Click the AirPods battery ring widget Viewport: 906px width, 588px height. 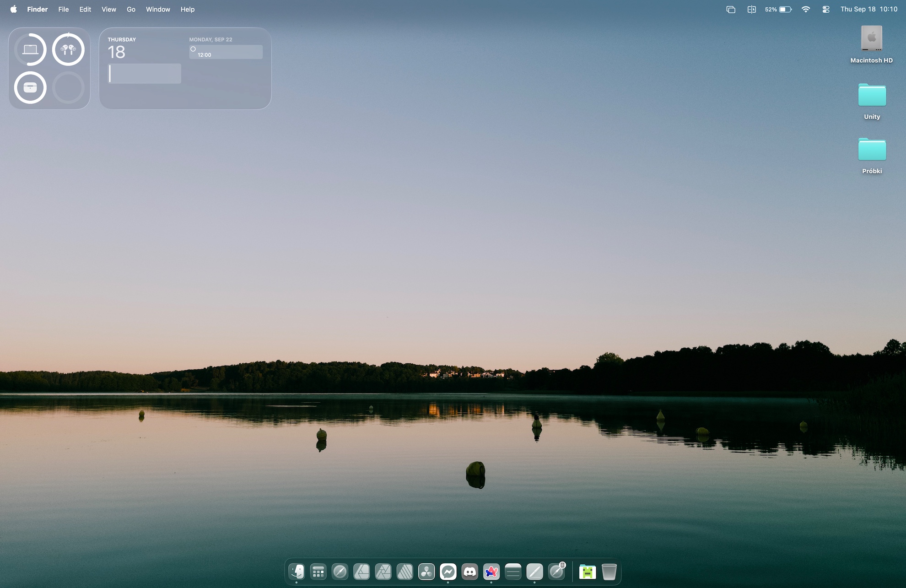(68, 49)
